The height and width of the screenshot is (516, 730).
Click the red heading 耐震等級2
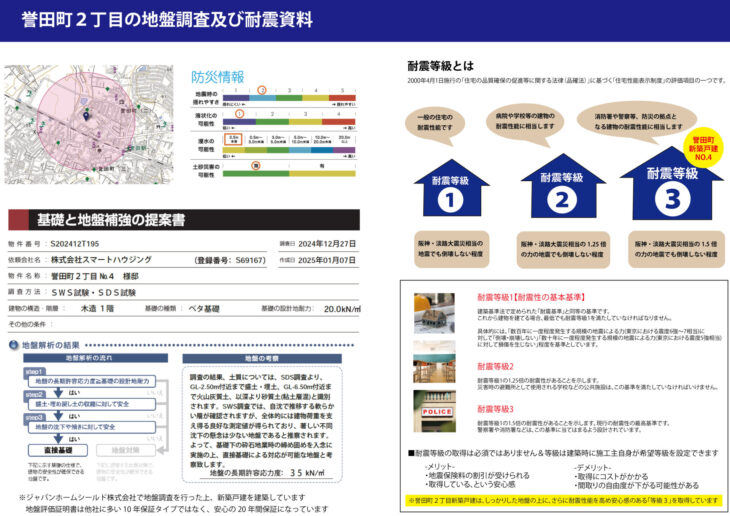point(495,366)
